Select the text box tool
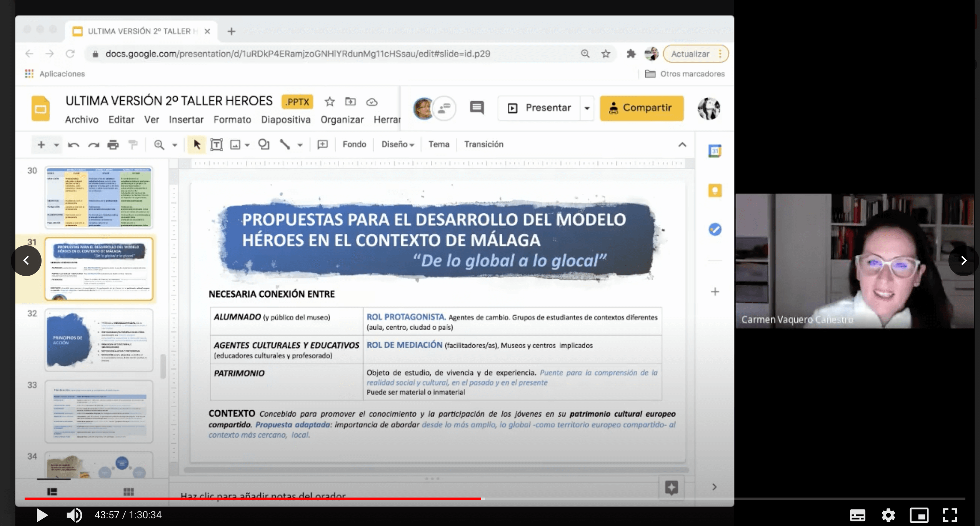The height and width of the screenshot is (526, 980). click(217, 145)
